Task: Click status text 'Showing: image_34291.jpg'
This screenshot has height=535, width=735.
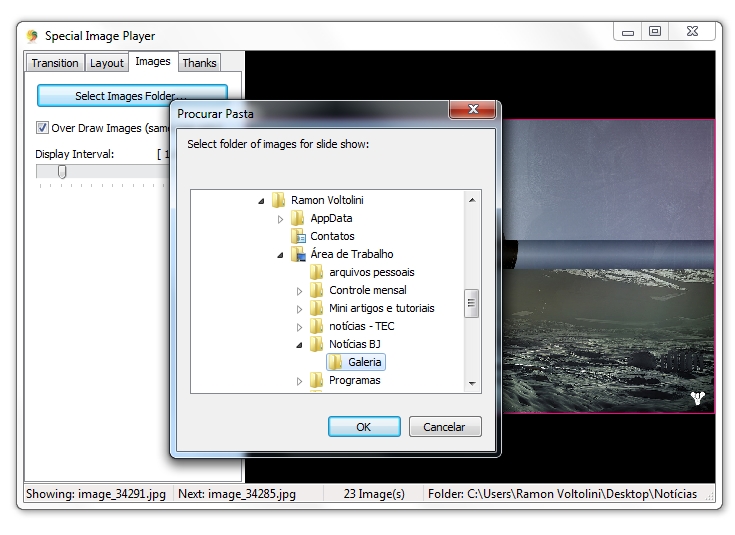Action: [x=96, y=494]
